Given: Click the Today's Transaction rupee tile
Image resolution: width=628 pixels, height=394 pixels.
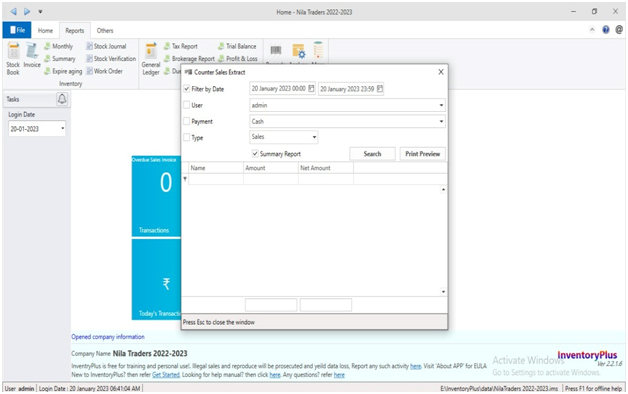Looking at the screenshot, I should 156,279.
